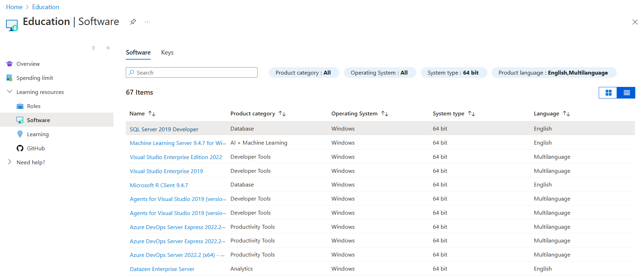Click the Spending limit icon
644x278 pixels.
(x=9, y=78)
